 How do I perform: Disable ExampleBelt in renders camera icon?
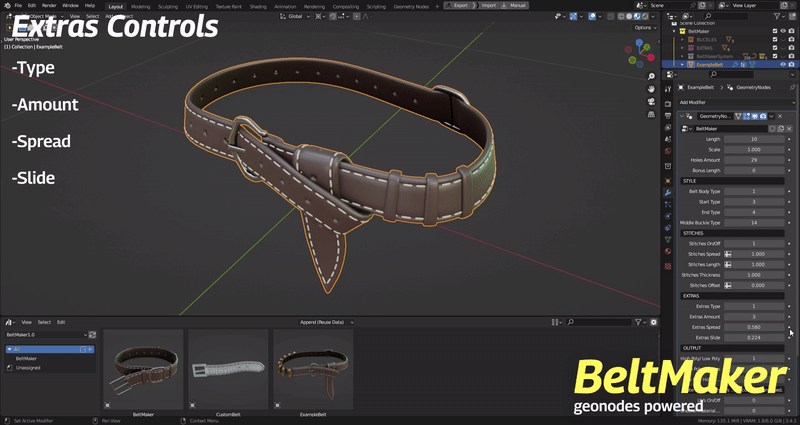[x=791, y=64]
